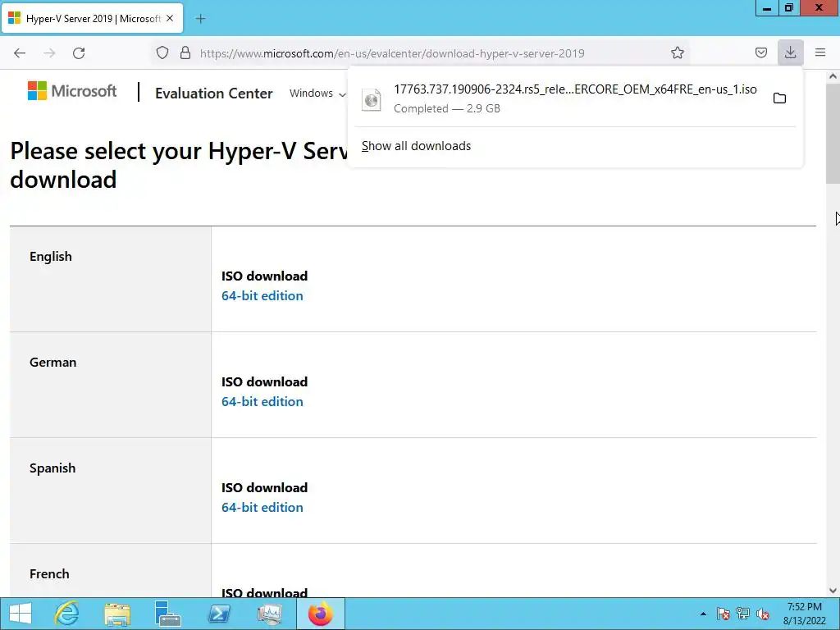Open the completed ISO download entry

point(559,98)
